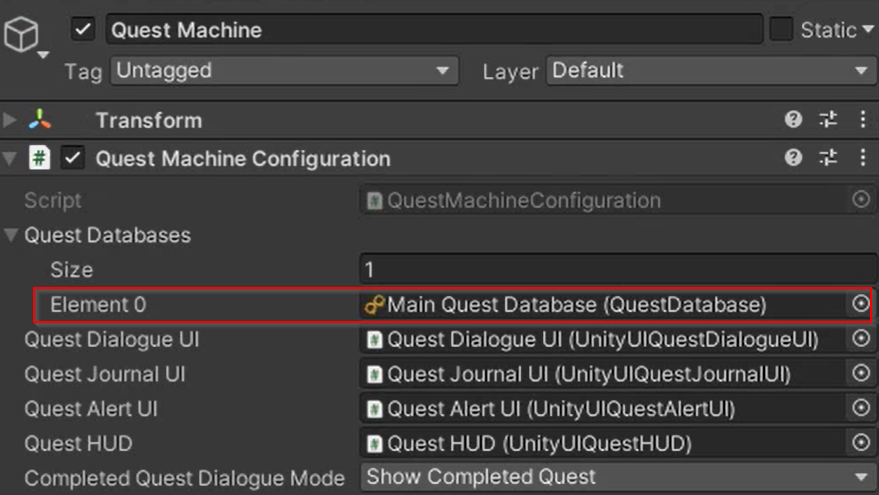Open Transform presets sliders icon
Screen dimensions: 879x495
828,119
